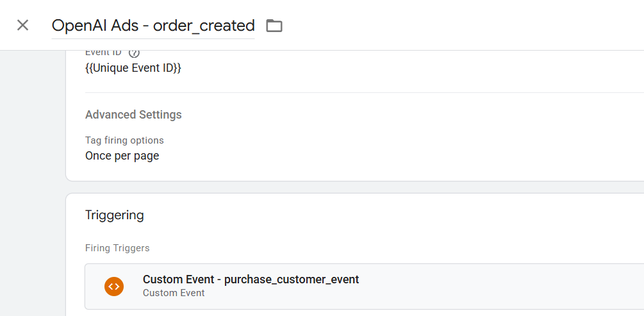Click the grey backdrop left of the cards
644x316 pixels.
[33, 185]
